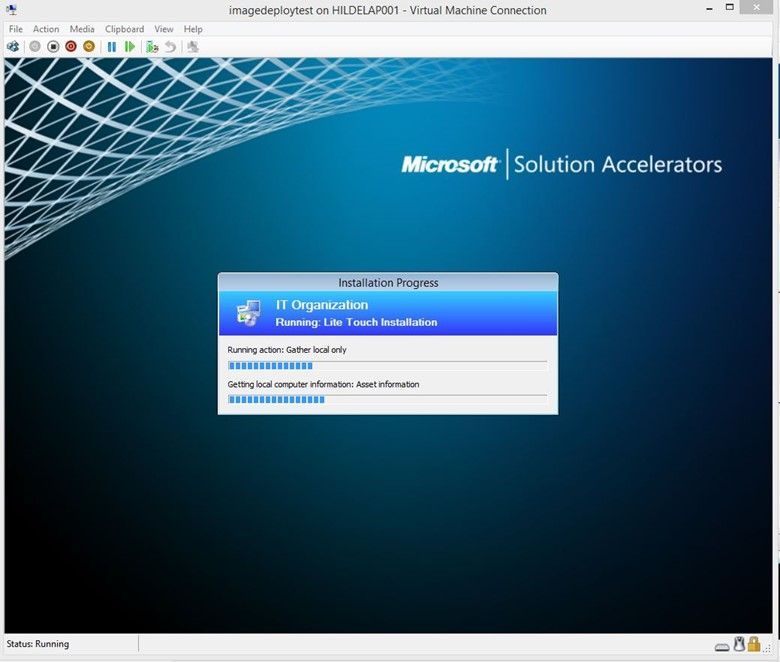Click 'Running action: Gather local only' text
This screenshot has width=780, height=662.
pyautogui.click(x=287, y=350)
